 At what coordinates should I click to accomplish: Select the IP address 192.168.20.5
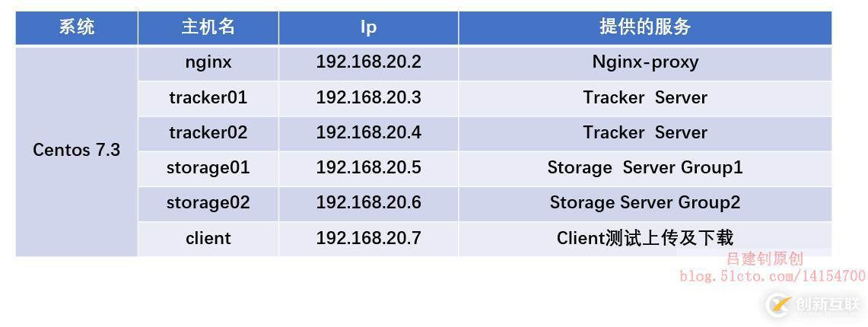point(368,167)
